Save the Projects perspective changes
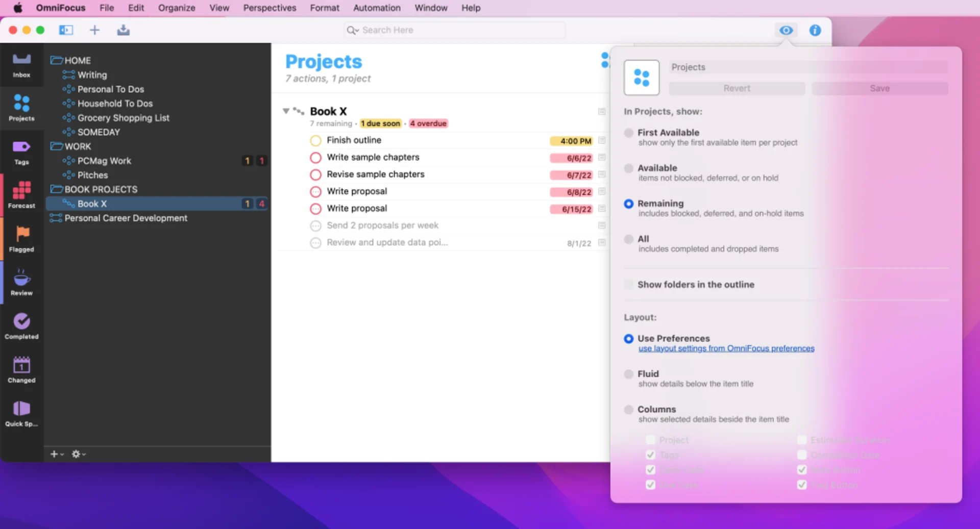 pyautogui.click(x=879, y=88)
